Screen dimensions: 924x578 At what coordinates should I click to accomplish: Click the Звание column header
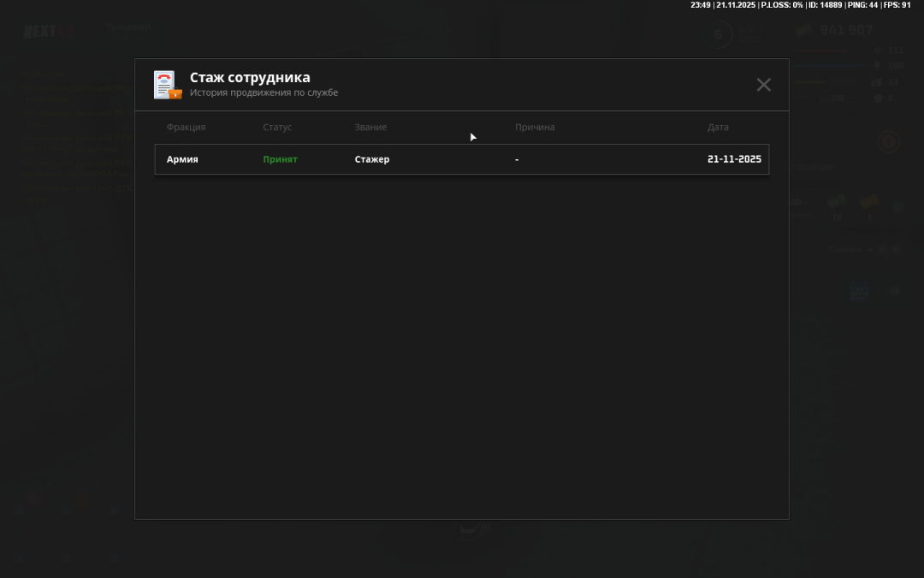[x=370, y=128]
